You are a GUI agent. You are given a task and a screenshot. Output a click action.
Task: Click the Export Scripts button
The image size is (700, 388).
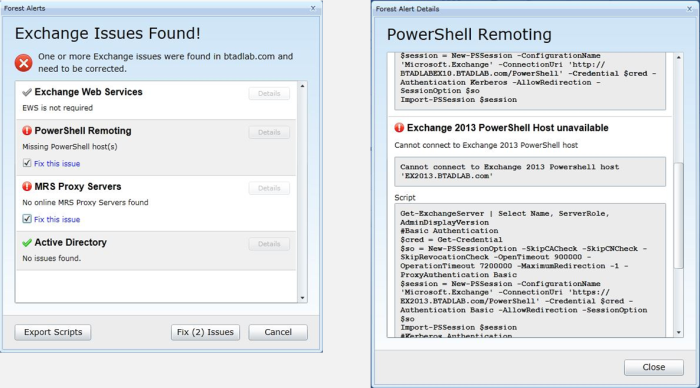pos(53,332)
